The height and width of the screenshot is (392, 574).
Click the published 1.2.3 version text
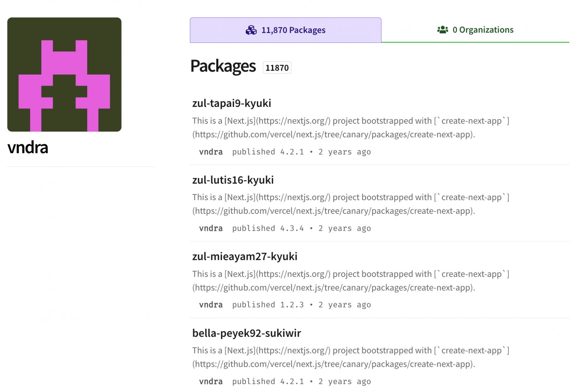click(x=268, y=305)
